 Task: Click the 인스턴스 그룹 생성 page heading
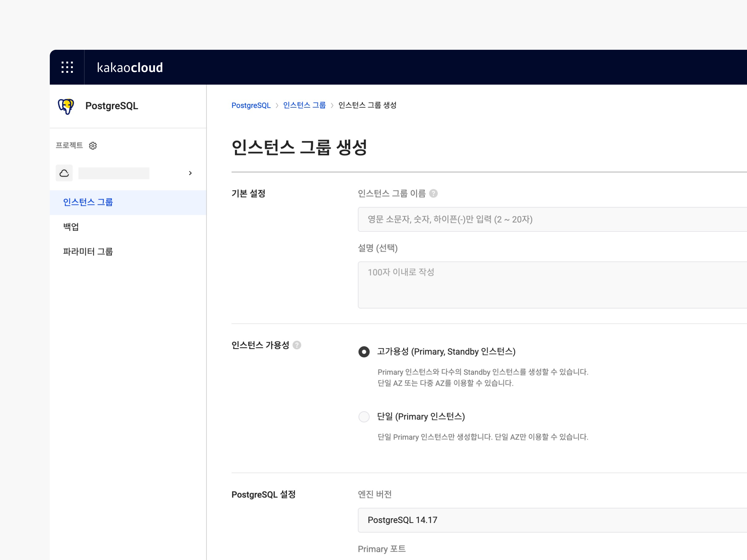point(299,147)
